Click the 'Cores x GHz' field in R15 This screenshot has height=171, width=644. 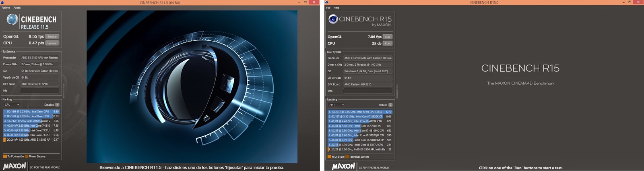(368, 65)
